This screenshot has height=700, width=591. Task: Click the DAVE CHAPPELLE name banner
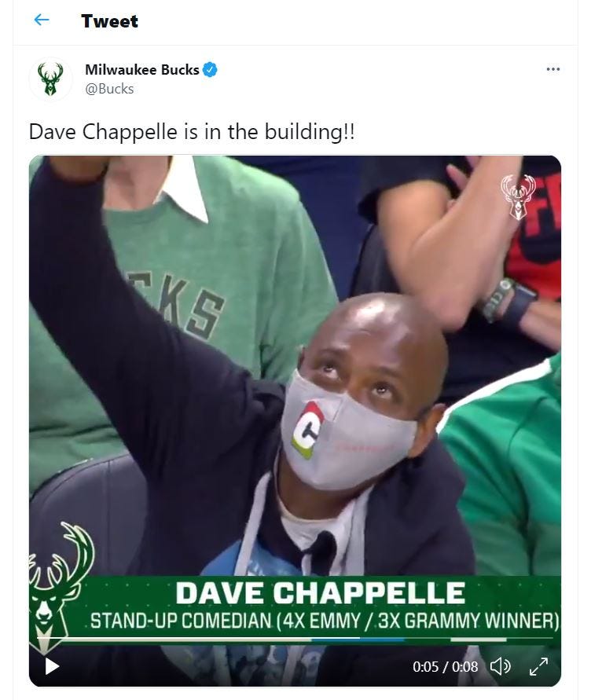click(x=321, y=593)
